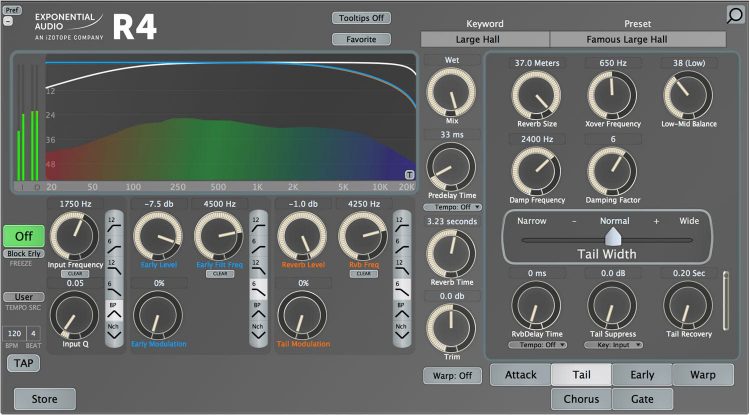Select 6 dB low-pass filter for Input

(x=114, y=289)
